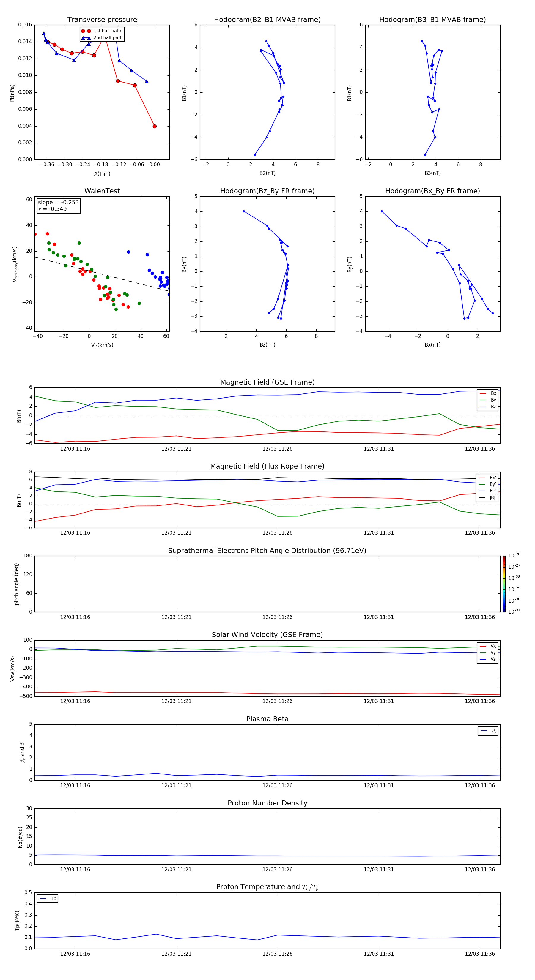Click the 'A(T·m)' x-axis label
Viewport: 535px width, 980px height.
[x=102, y=173]
